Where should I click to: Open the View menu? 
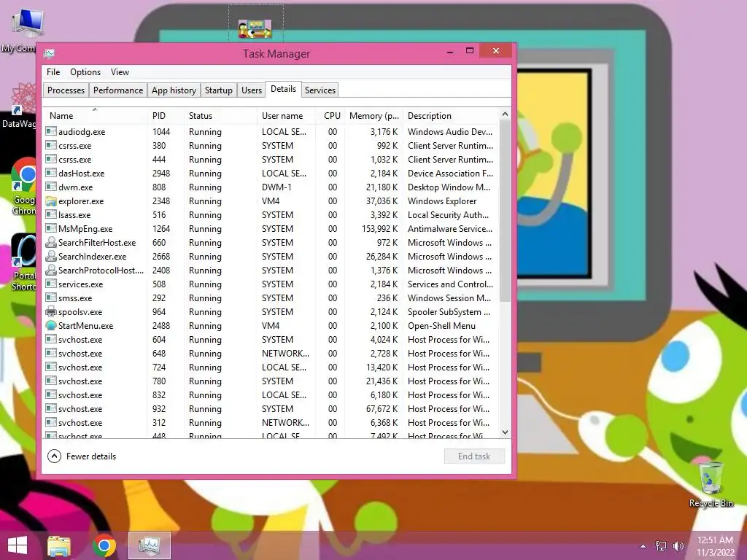pos(120,72)
